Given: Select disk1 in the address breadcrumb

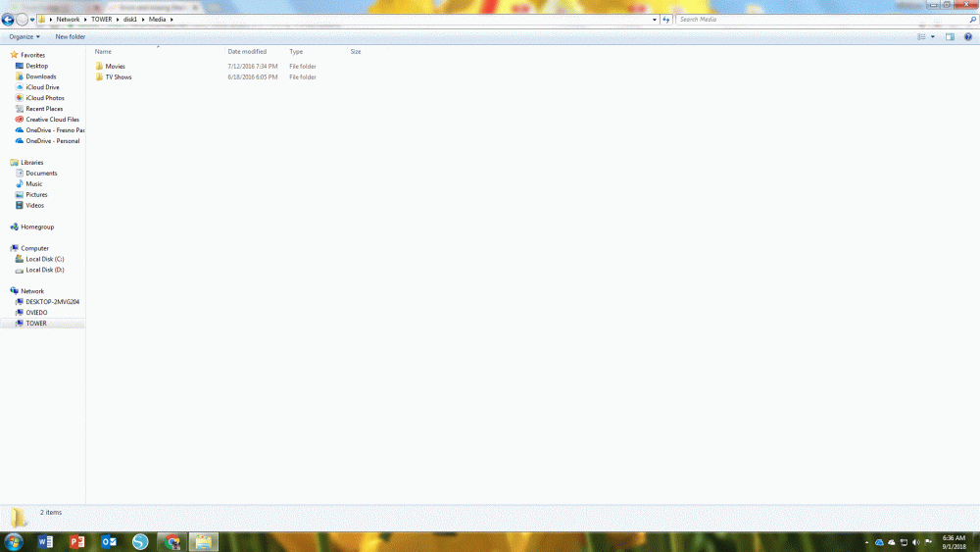Looking at the screenshot, I should point(130,20).
